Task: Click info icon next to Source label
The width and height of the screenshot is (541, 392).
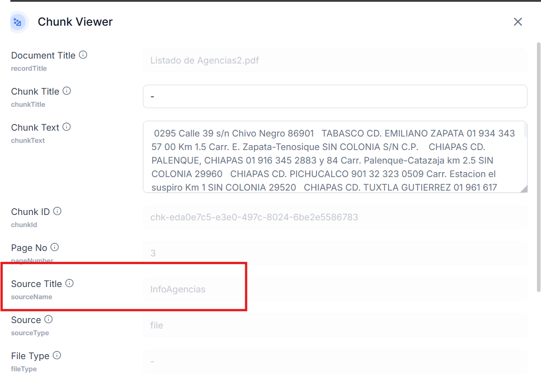Action: point(48,319)
